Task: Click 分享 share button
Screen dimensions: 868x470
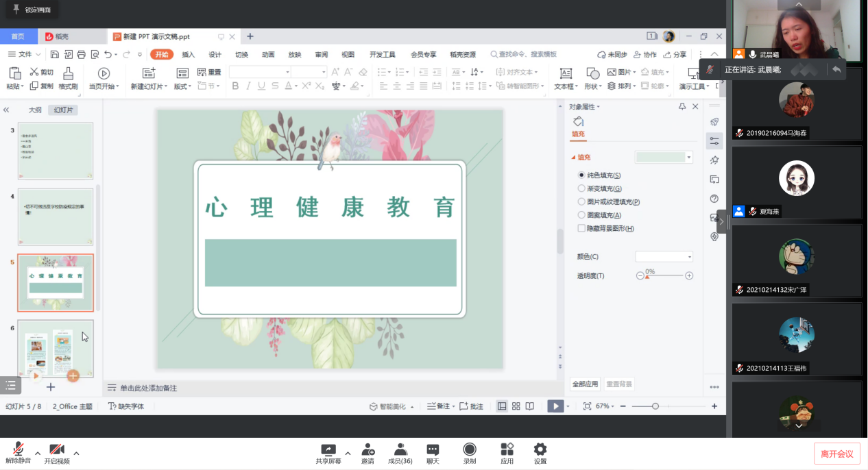Action: click(x=674, y=55)
